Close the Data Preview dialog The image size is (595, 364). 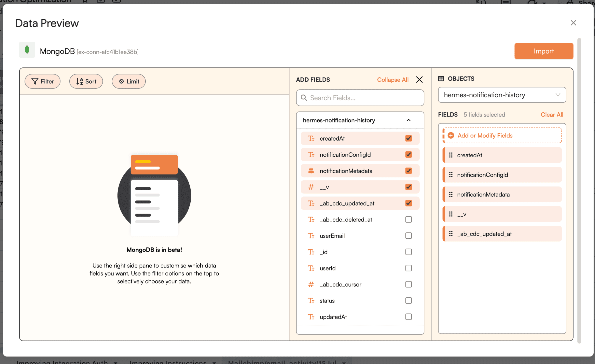point(574,23)
